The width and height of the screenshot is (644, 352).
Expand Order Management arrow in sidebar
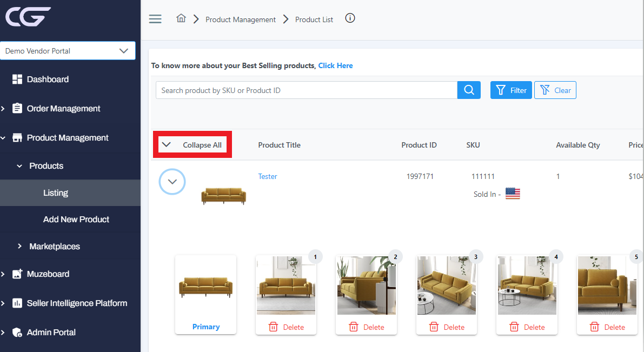pyautogui.click(x=3, y=109)
